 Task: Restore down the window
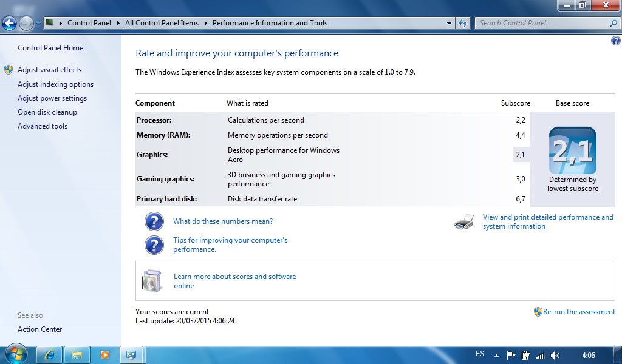pyautogui.click(x=583, y=5)
